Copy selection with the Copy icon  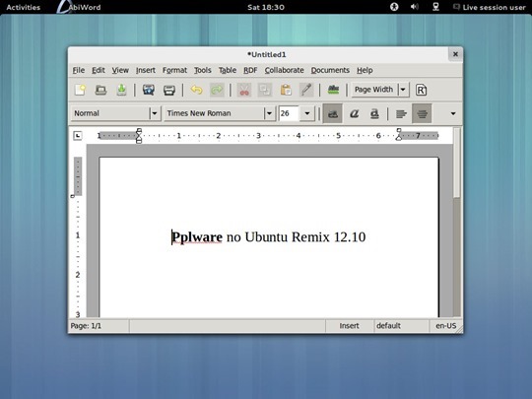point(265,90)
